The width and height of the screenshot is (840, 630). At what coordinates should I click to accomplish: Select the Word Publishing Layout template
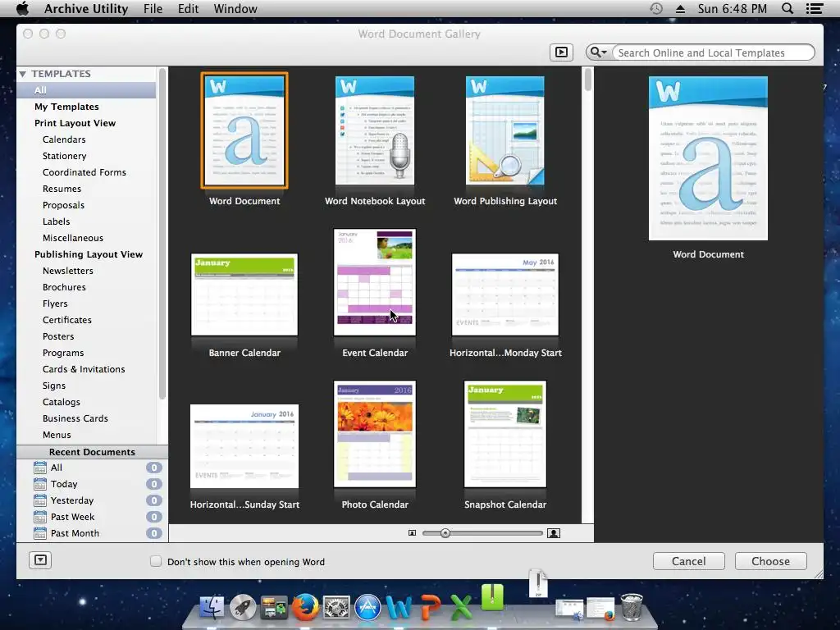[505, 130]
